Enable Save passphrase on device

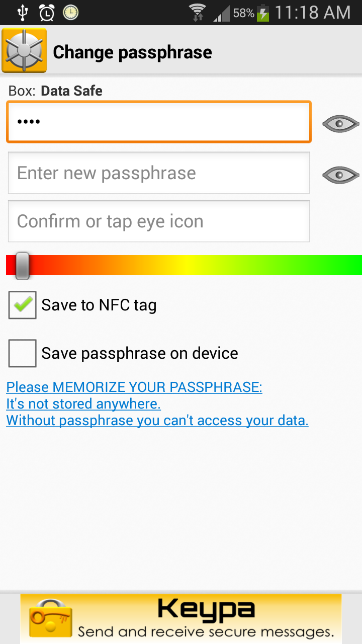coord(22,353)
